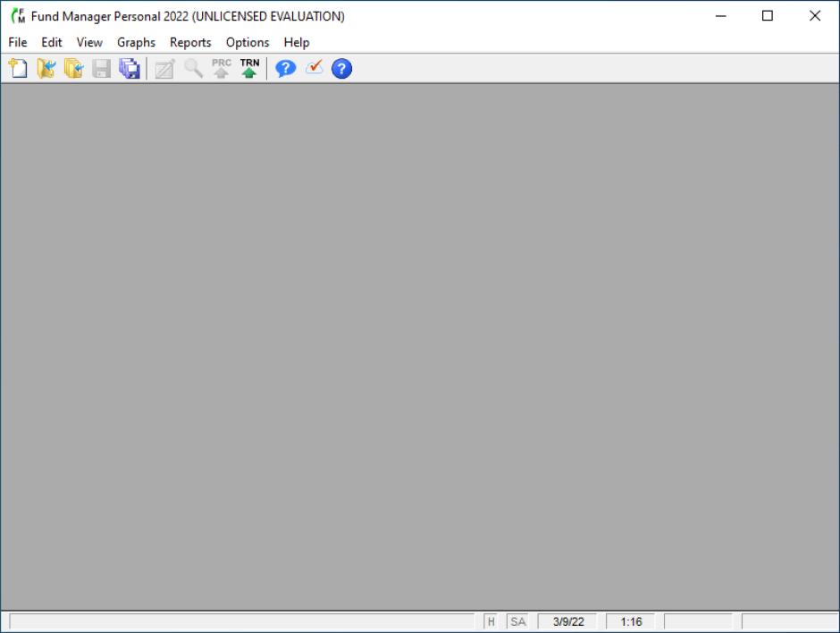Click the H indicator in status bar
This screenshot has width=840, height=633.
click(491, 621)
